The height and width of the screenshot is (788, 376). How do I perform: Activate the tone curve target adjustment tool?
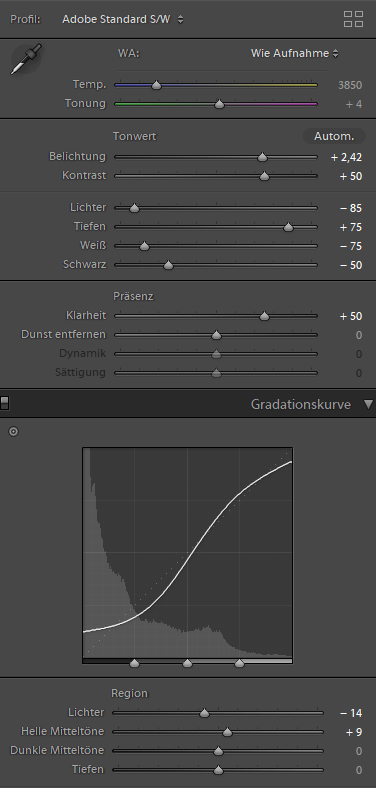click(14, 431)
